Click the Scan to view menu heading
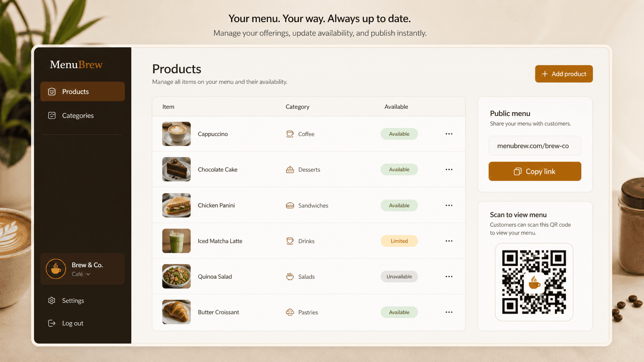Screen dimensions: 644x362 tap(518, 215)
